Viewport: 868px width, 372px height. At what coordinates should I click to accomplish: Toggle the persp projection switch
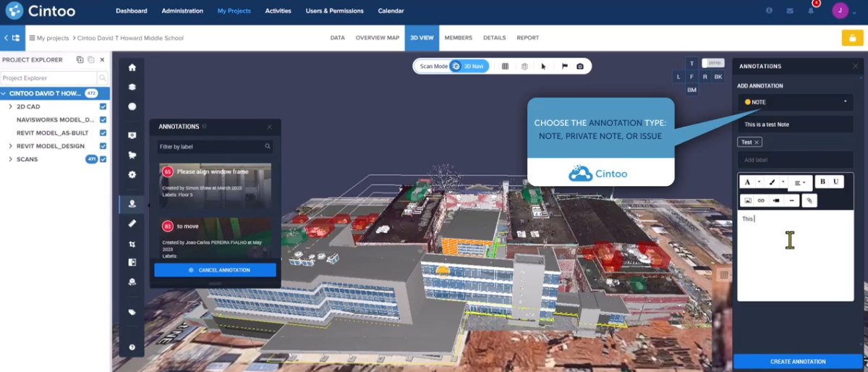tap(713, 63)
